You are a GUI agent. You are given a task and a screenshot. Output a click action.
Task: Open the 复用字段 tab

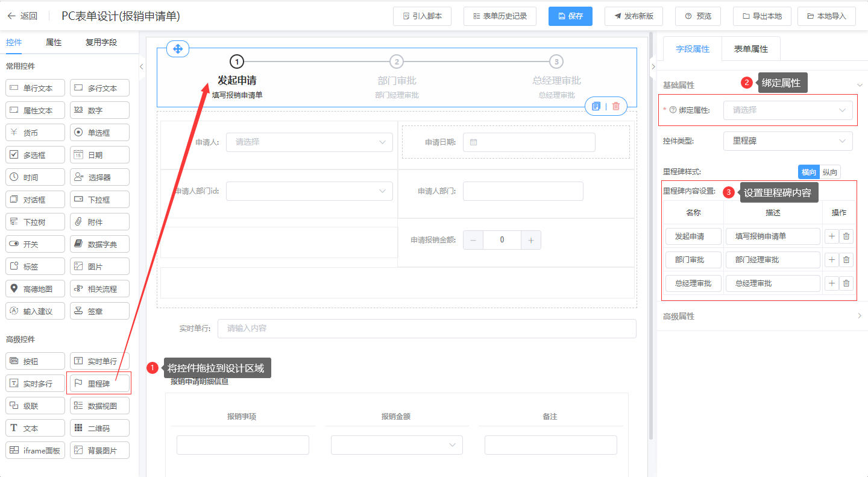(x=101, y=42)
